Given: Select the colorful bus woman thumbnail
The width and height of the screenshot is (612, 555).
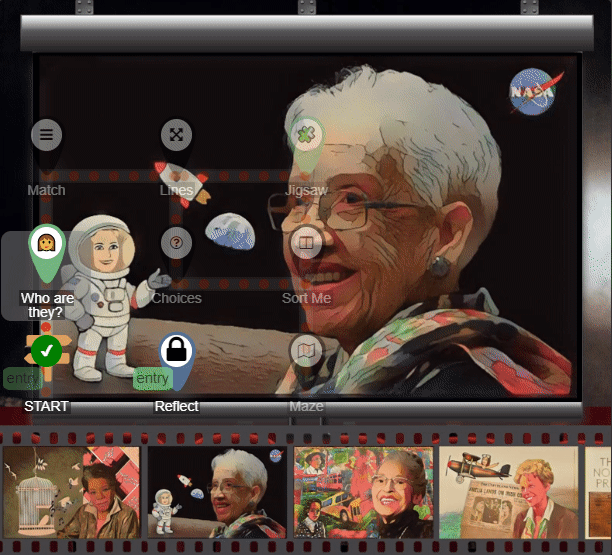Looking at the screenshot, I should (x=363, y=493).
